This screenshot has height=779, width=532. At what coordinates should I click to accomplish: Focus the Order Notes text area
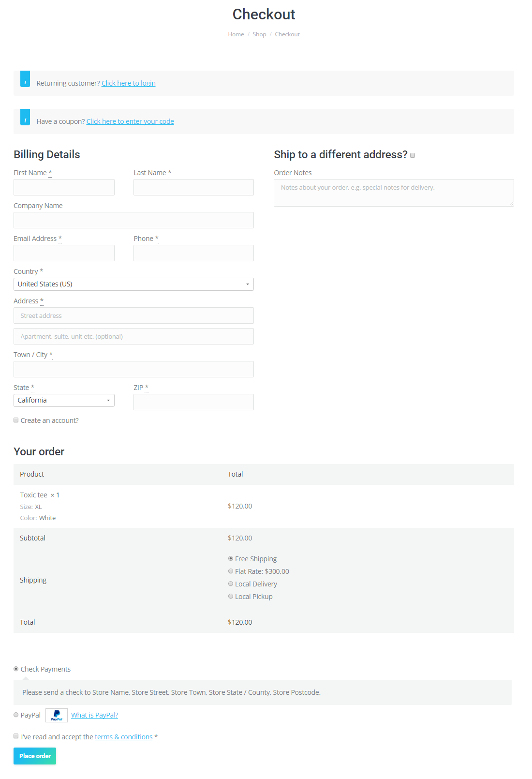pyautogui.click(x=394, y=193)
